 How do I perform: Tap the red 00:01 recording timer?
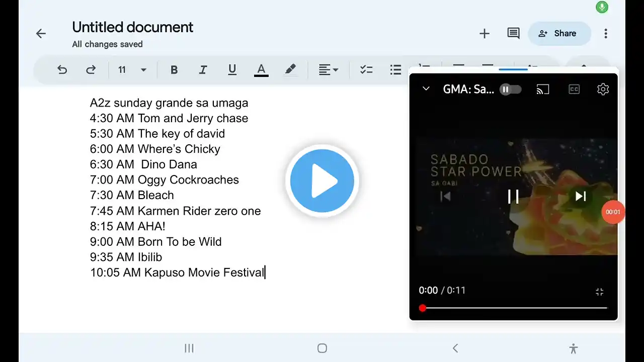point(613,212)
